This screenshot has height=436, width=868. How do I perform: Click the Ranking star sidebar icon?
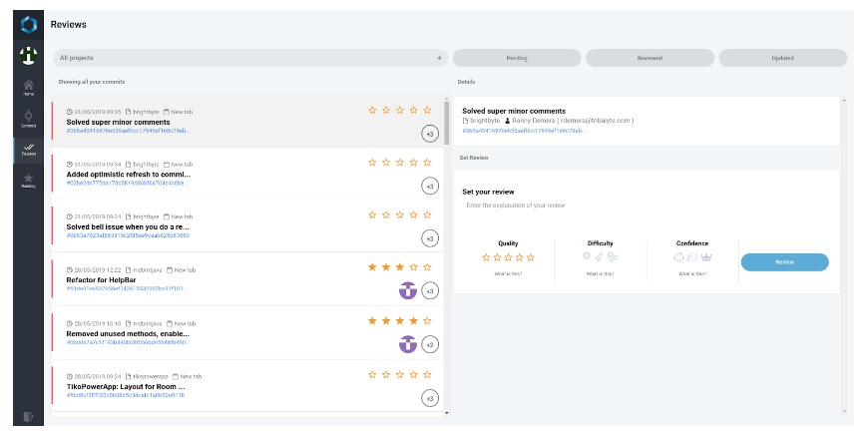coord(29,180)
